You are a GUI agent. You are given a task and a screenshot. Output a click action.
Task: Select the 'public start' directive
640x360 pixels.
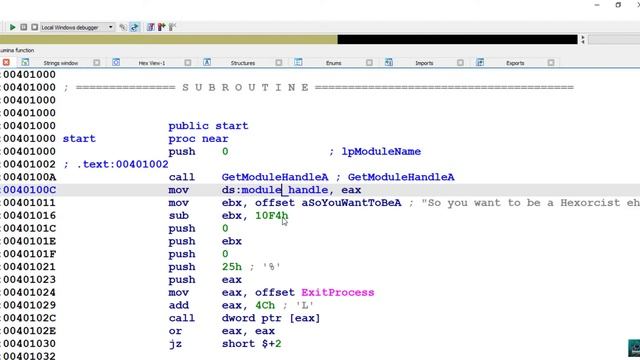pyautogui.click(x=208, y=126)
